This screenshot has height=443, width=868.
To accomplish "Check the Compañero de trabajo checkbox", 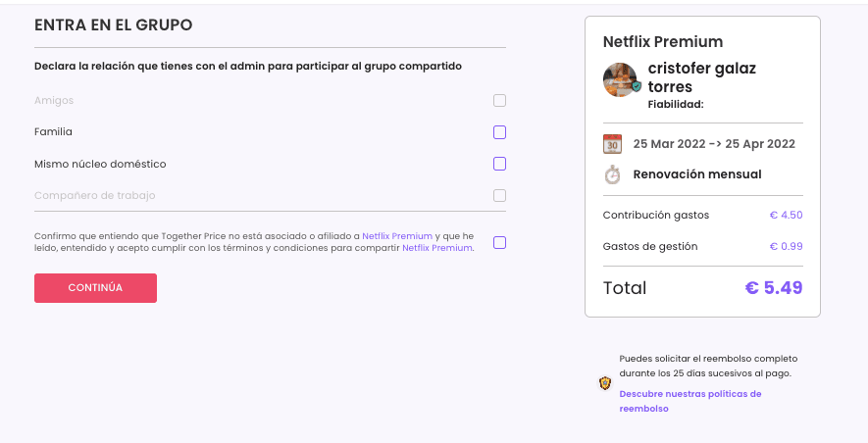I will coord(499,195).
